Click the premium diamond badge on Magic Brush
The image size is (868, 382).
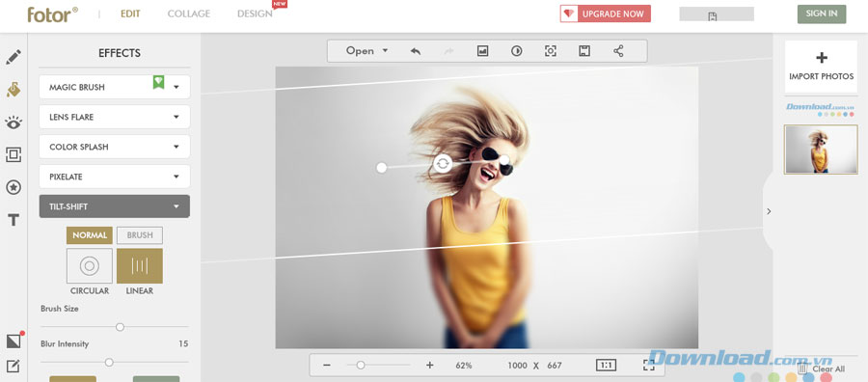click(x=159, y=82)
